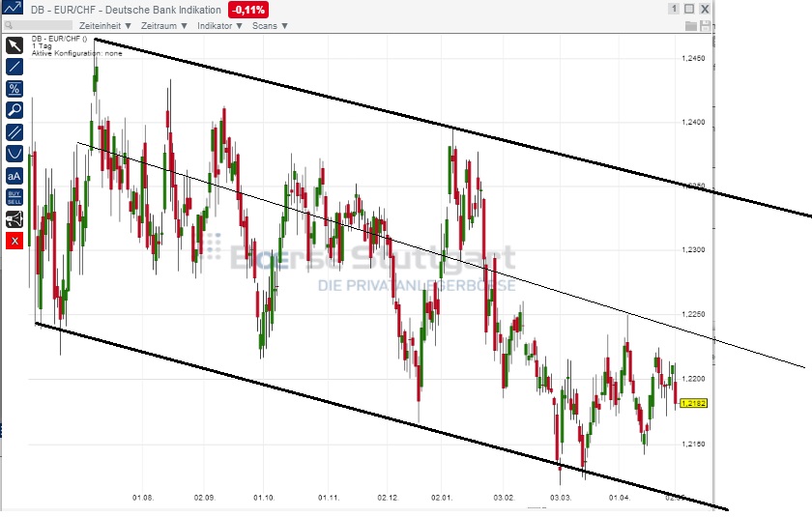Click the 01.11. date axis label
Screen dimensions: 812x517
[x=329, y=498]
